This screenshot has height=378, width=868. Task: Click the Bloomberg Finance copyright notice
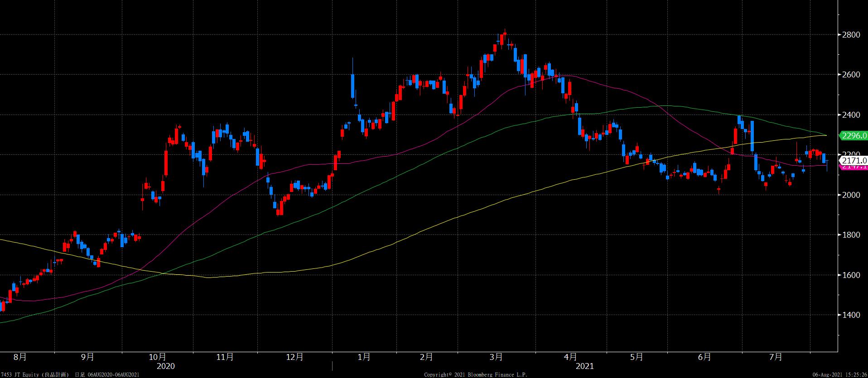click(469, 375)
